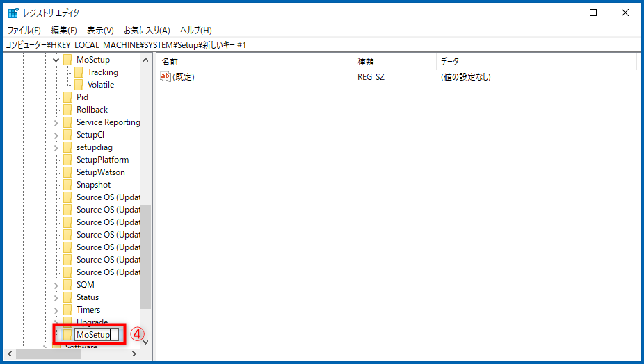
Task: Maximize the Registry Editor window
Action: pos(593,13)
